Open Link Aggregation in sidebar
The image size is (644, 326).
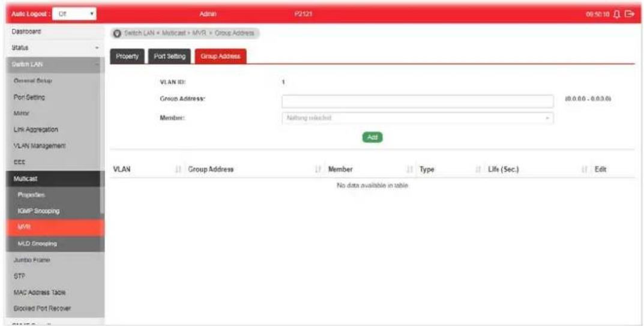tap(53, 130)
